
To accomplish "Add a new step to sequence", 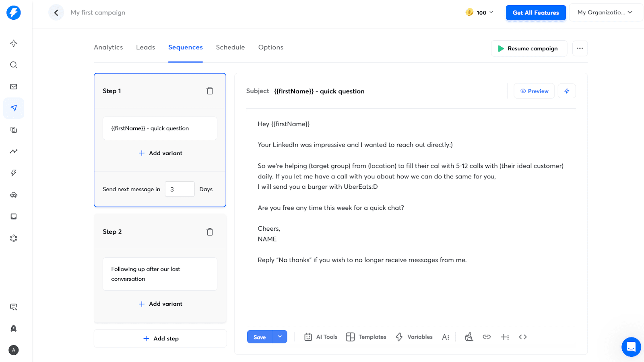I will coord(160,339).
